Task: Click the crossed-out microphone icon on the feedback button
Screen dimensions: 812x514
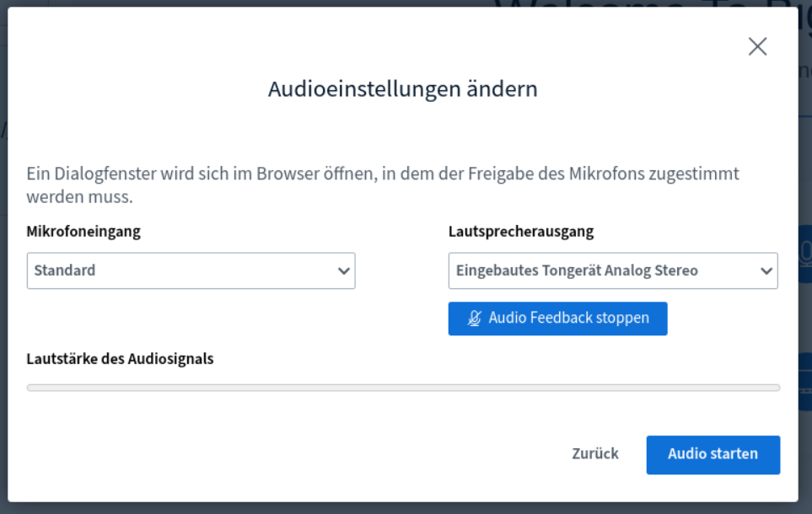Action: (475, 319)
